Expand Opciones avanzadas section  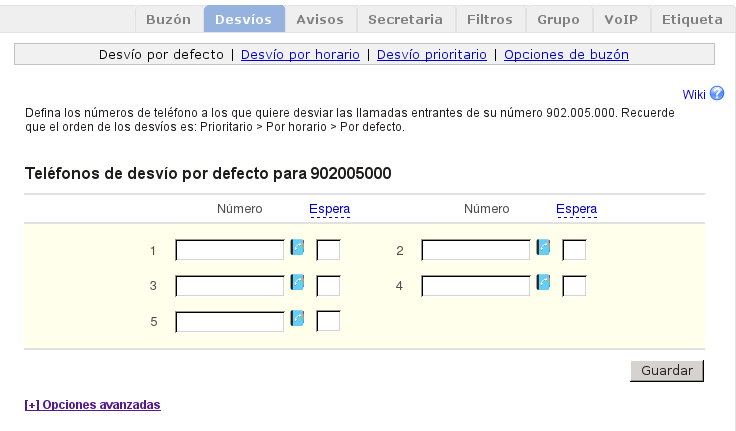(x=92, y=405)
